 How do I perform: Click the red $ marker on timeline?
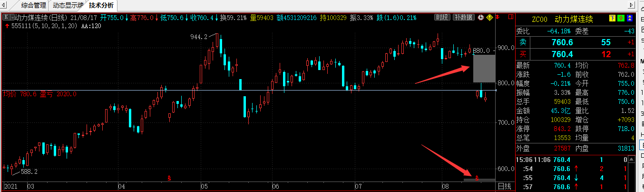click(169, 178)
